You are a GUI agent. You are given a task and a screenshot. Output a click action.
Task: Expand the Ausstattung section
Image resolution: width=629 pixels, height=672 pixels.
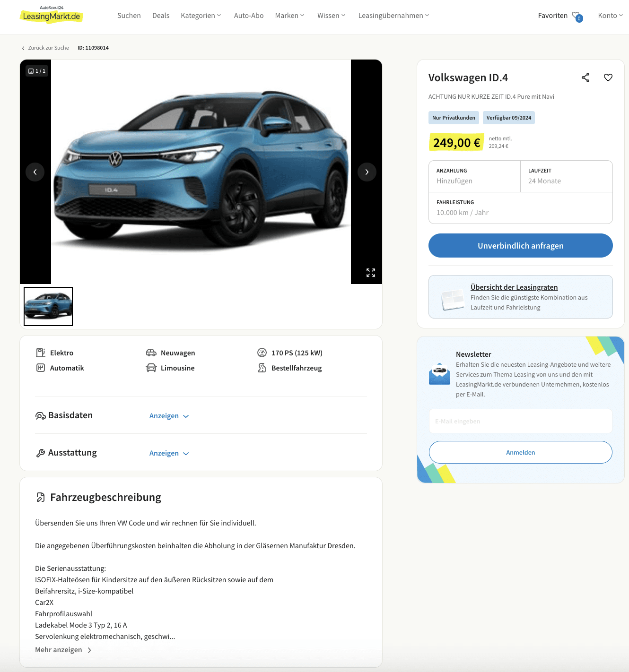click(x=169, y=453)
